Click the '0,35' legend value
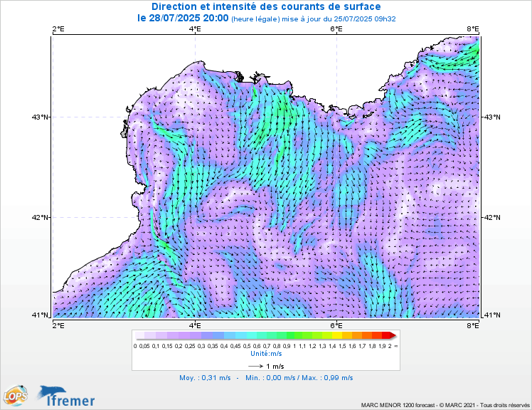This screenshot has height=410, width=532. tap(213, 346)
